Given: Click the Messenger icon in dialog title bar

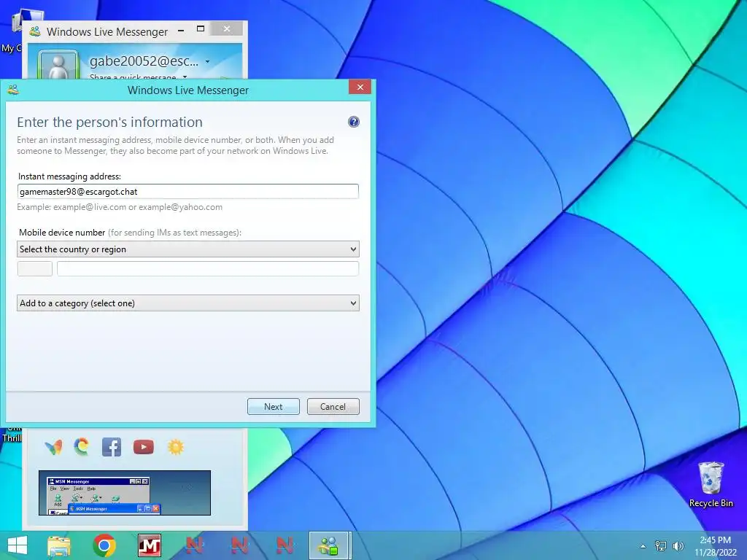Looking at the screenshot, I should point(13,90).
